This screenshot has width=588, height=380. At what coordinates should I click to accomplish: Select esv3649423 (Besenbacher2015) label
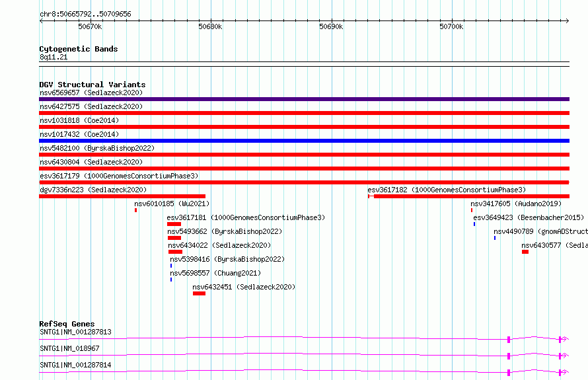[x=529, y=217]
